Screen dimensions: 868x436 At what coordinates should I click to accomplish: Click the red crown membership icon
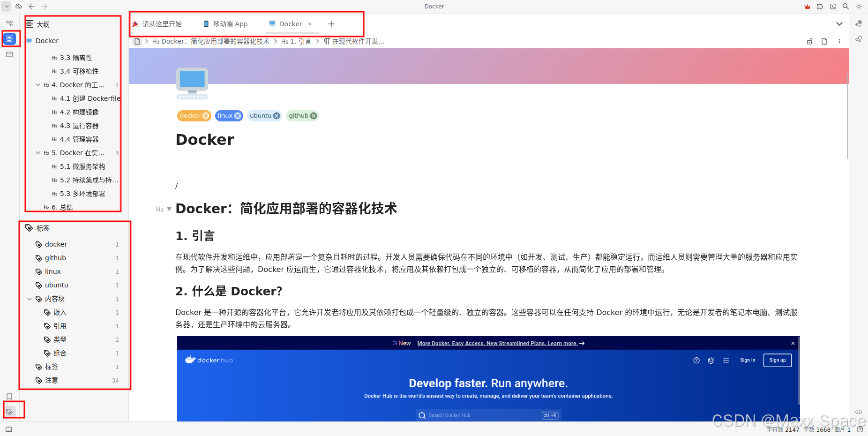[807, 7]
